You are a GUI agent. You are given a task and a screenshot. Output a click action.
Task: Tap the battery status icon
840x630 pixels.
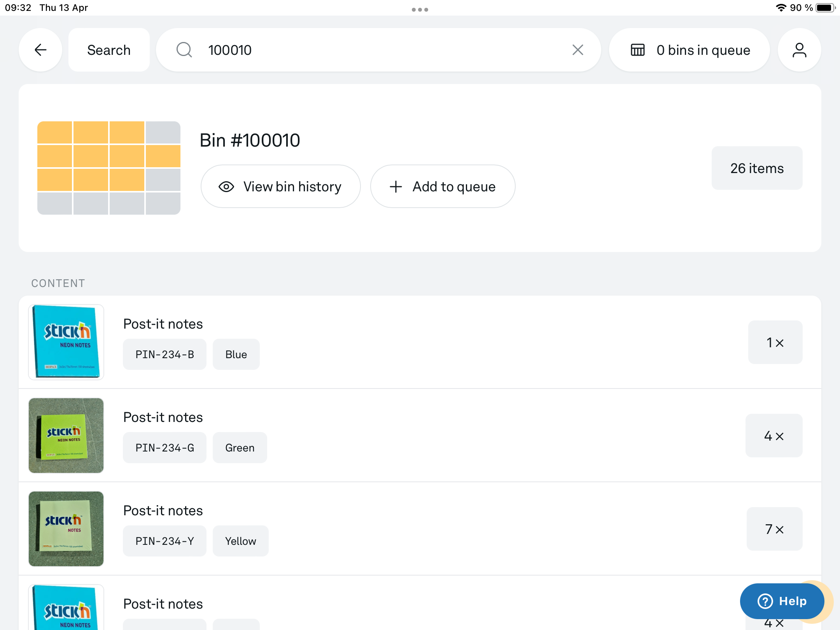click(x=825, y=8)
